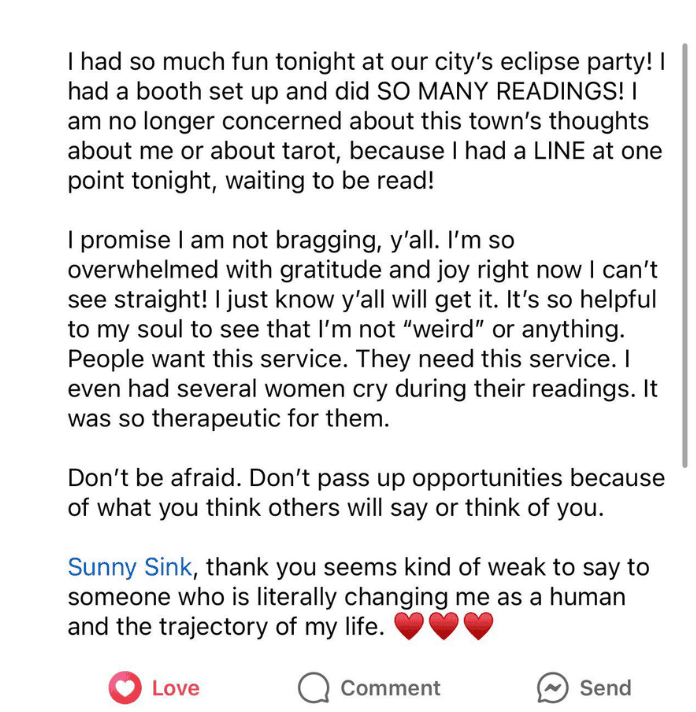The width and height of the screenshot is (696, 712).
Task: Click the paragraph starting "I promise I am not bragging"
Action: 364,329
